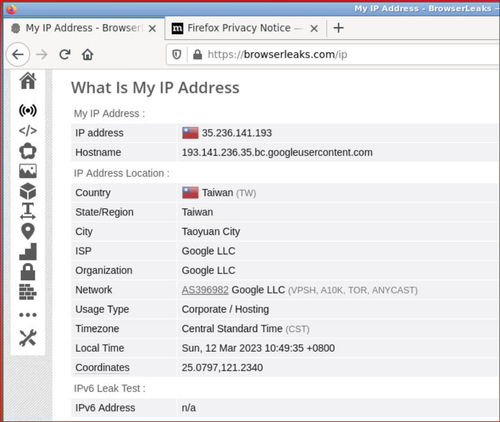500x422 pixels.
Task: Open the JavaScript code-brackets sidebar icon
Action: 28,131
